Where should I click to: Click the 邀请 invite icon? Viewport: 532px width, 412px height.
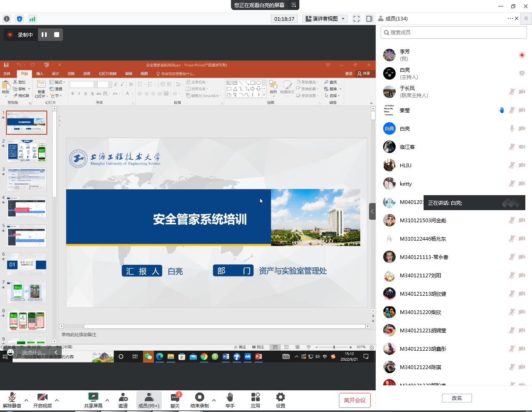pyautogui.click(x=123, y=399)
